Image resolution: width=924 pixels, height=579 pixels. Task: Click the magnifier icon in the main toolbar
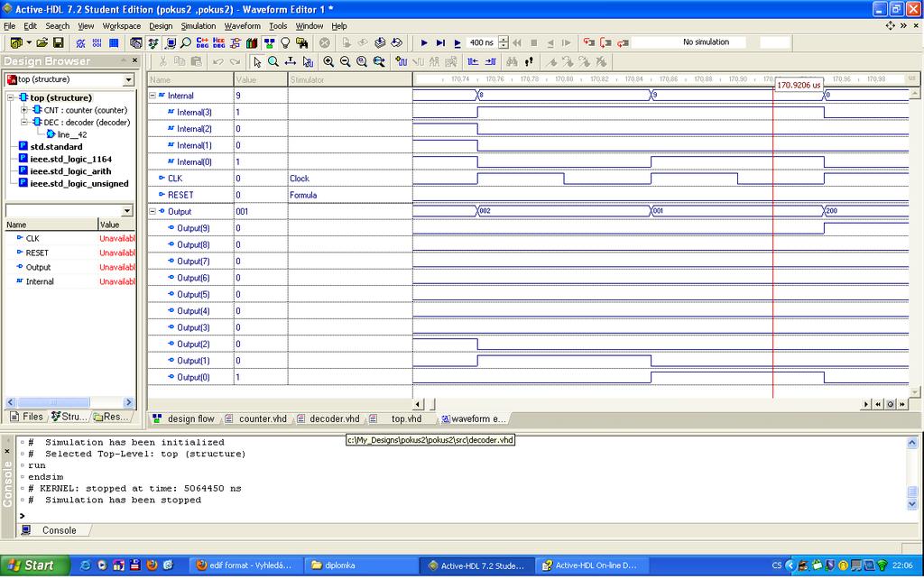186,42
